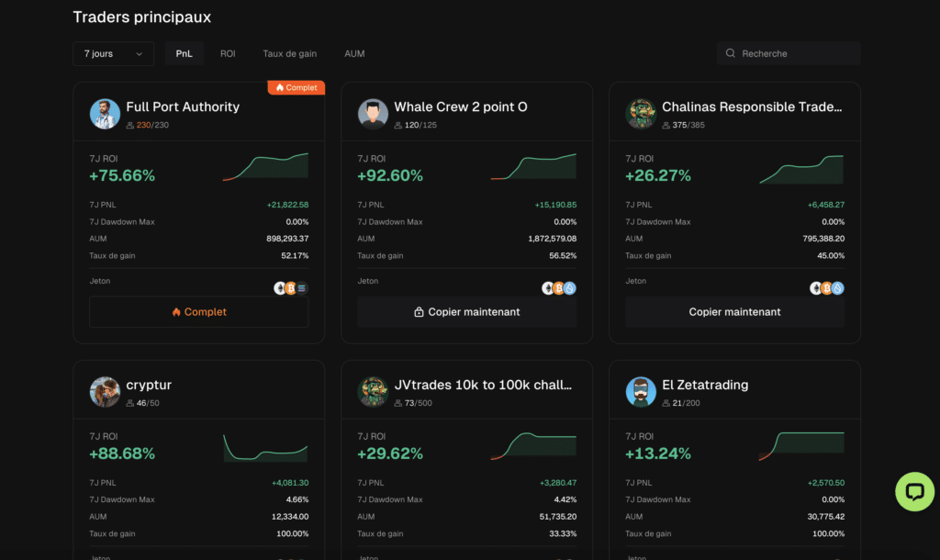Click the +15,190.85 PNL value
The width and height of the screenshot is (940, 560).
(555, 205)
